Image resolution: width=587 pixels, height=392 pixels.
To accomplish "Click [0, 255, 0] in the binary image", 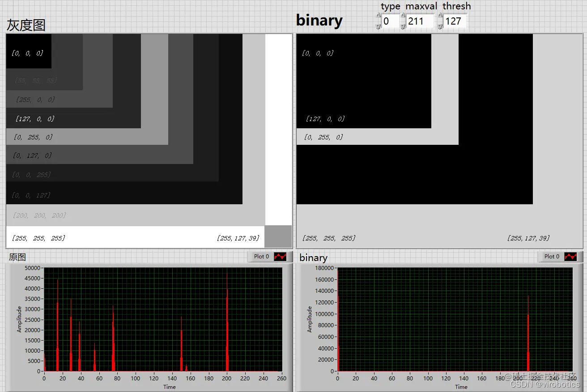I will pyautogui.click(x=323, y=137).
